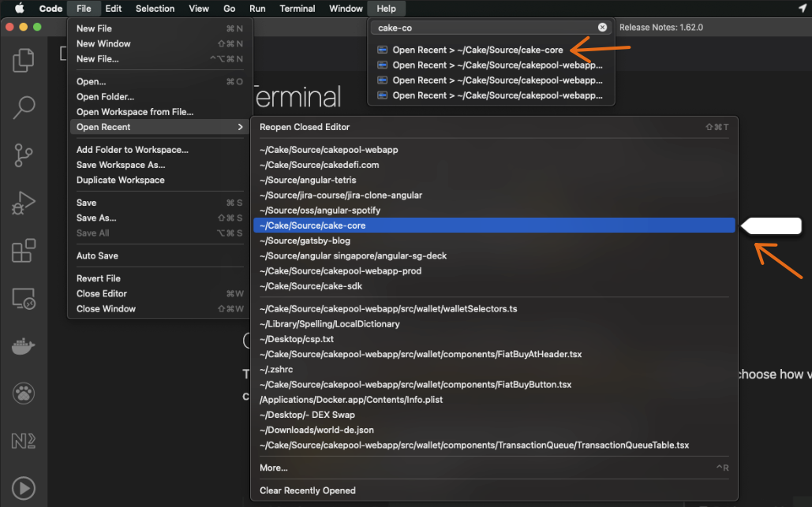Toggle Auto Save option
Viewport: 812px width, 507px height.
click(x=159, y=255)
